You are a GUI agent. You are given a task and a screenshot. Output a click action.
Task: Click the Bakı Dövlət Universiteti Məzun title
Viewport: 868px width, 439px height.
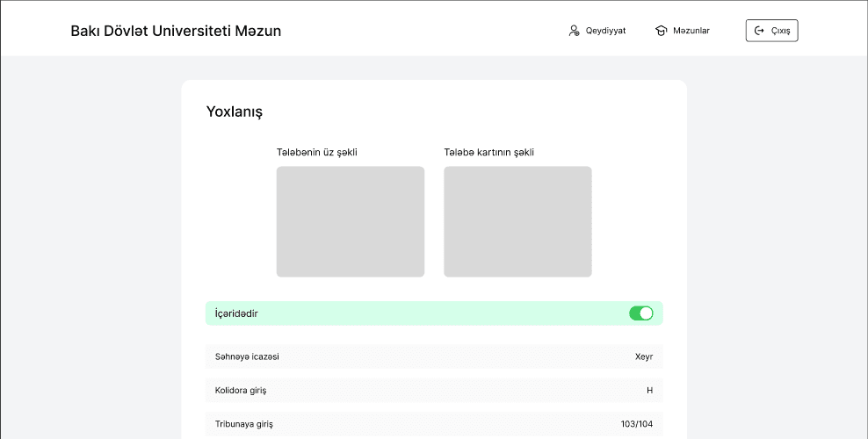176,31
